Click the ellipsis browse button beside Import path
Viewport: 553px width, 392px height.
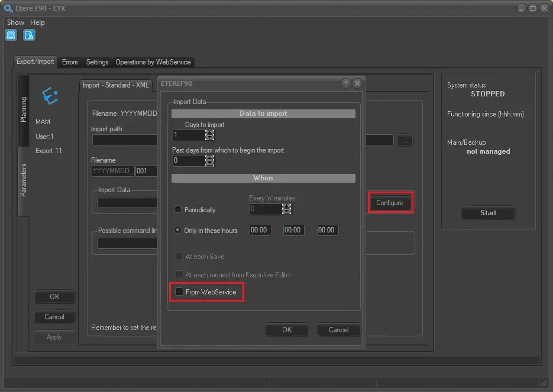pos(405,140)
